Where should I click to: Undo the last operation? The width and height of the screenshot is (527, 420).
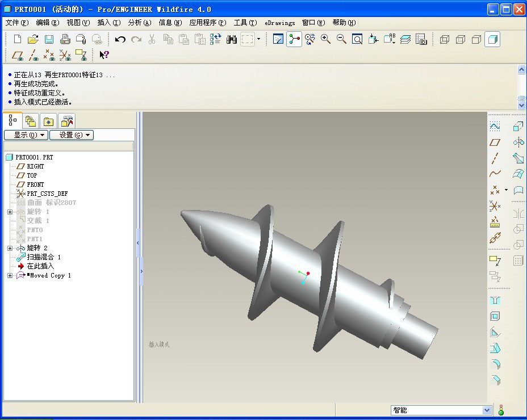(x=120, y=39)
